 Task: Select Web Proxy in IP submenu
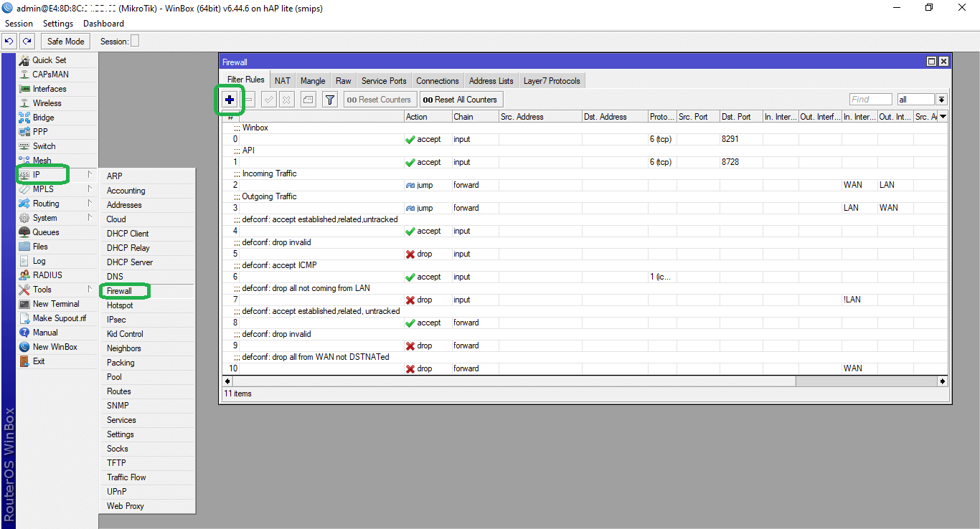[x=147, y=506]
